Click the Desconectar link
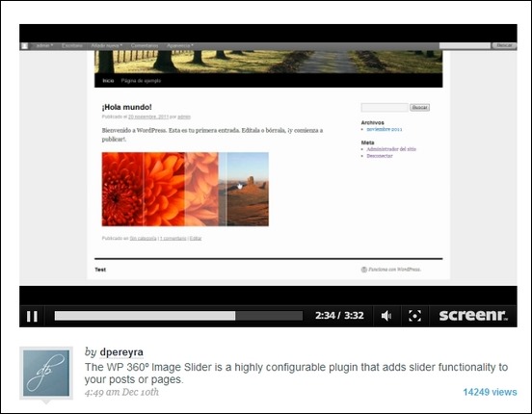Image resolution: width=532 pixels, height=414 pixels. [380, 156]
